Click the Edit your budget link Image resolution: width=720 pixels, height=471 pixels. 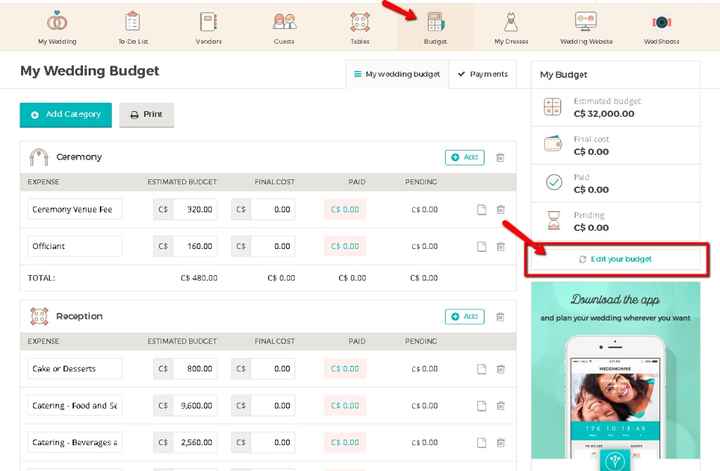616,259
